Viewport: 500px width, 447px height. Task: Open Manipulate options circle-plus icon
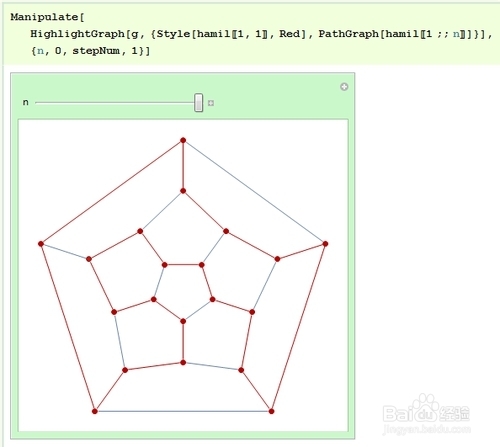pyautogui.click(x=344, y=87)
